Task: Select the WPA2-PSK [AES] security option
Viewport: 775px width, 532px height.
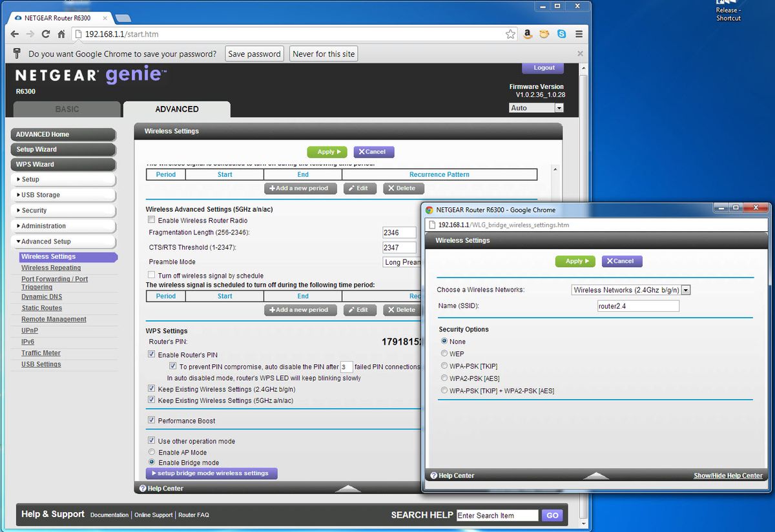Action: click(x=444, y=378)
